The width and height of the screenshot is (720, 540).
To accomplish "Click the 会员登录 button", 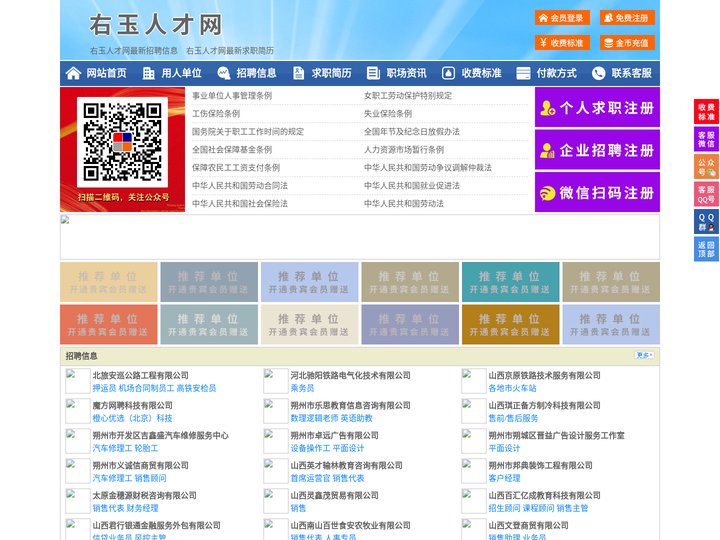I will pos(562,18).
